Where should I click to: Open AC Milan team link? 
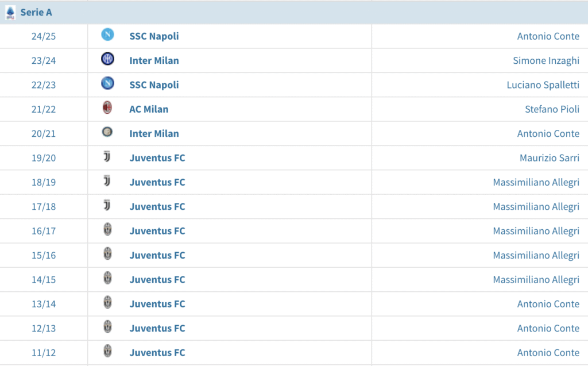pyautogui.click(x=149, y=109)
